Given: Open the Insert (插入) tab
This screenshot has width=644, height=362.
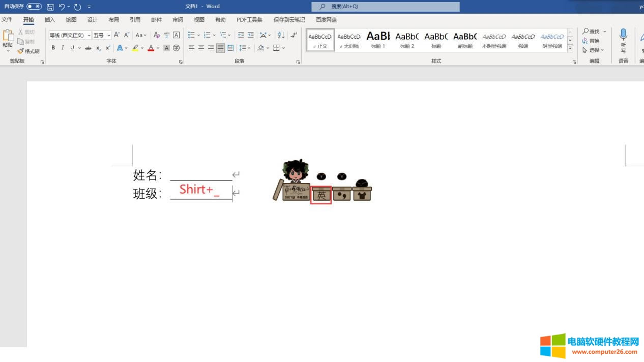Looking at the screenshot, I should point(50,20).
